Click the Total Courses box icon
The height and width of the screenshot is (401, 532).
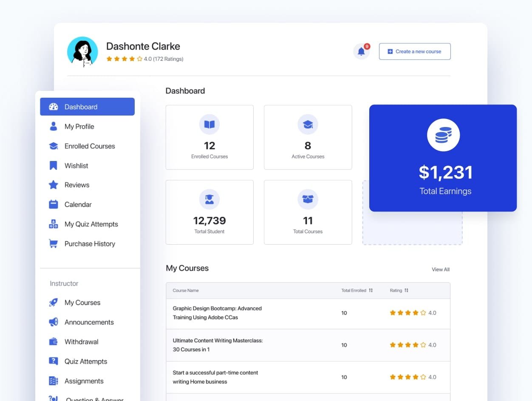tap(308, 199)
